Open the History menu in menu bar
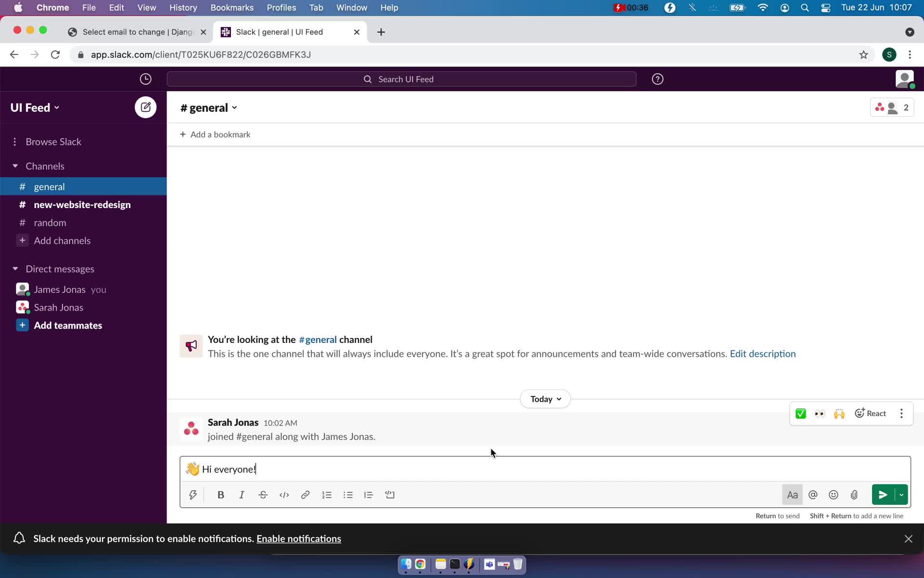The height and width of the screenshot is (578, 924). (183, 7)
